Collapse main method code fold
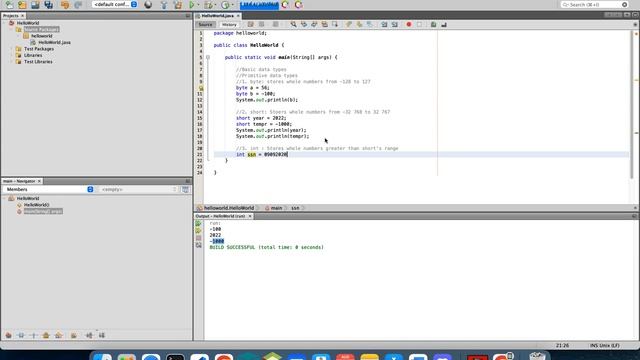The image size is (640, 360). click(208, 58)
